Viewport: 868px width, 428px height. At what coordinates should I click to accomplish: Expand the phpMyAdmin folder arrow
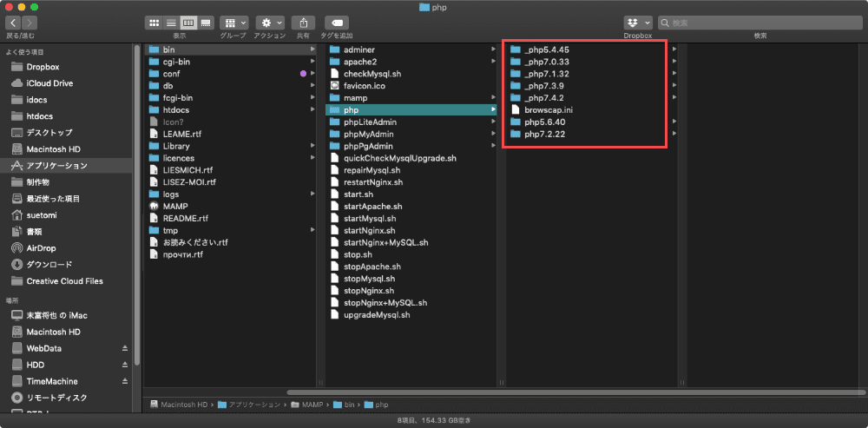493,134
